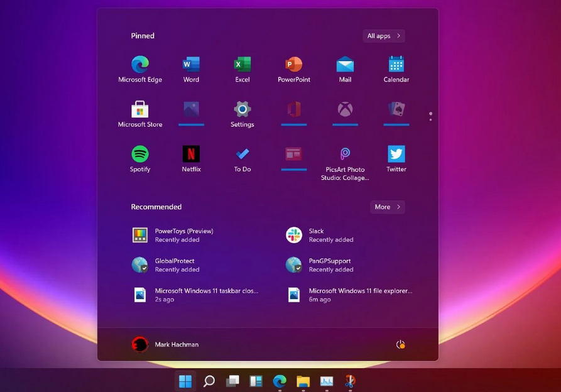Open Microsoft Edge from pinned apps
Viewport: 561px width, 392px height.
[x=140, y=69]
